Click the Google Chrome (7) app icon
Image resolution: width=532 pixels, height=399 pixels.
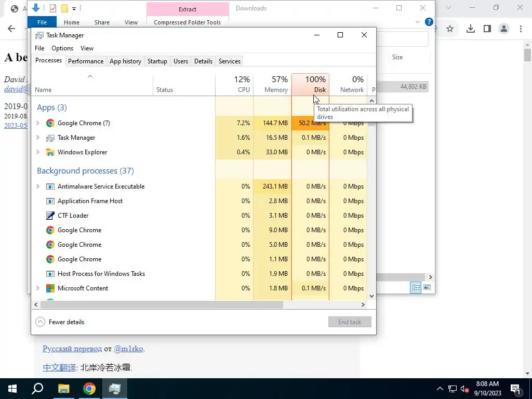(x=50, y=123)
